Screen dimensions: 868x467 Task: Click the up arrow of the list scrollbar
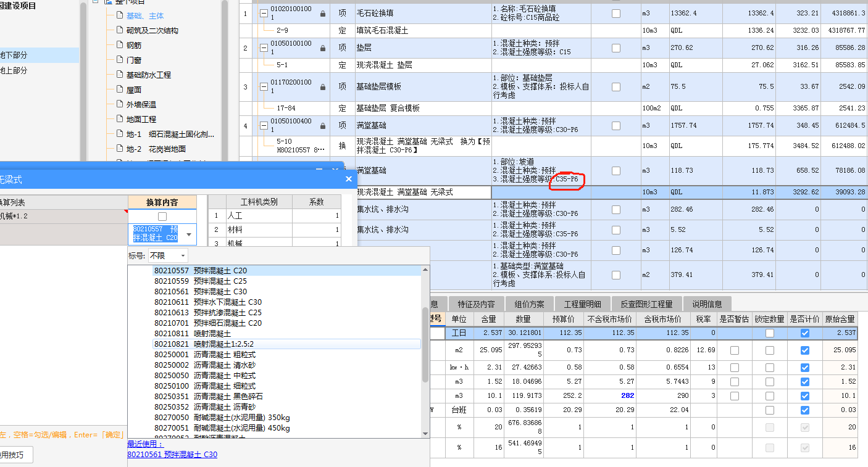click(x=425, y=270)
